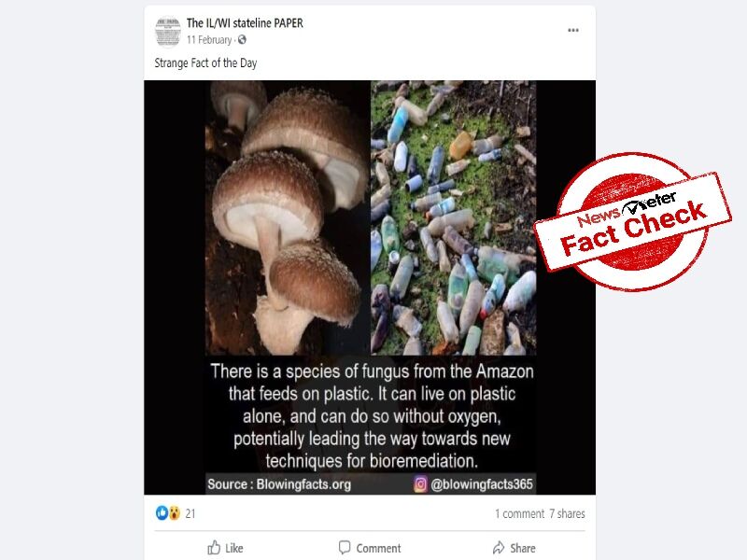Click the Wow emoji reaction icon

coord(173,514)
